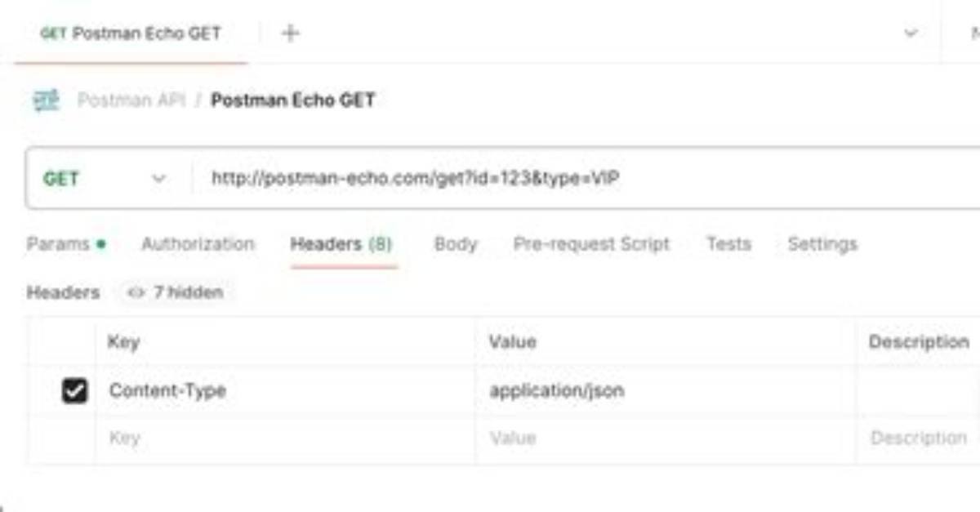Click the Content-Type key cell
The height and width of the screenshot is (512, 980).
284,390
